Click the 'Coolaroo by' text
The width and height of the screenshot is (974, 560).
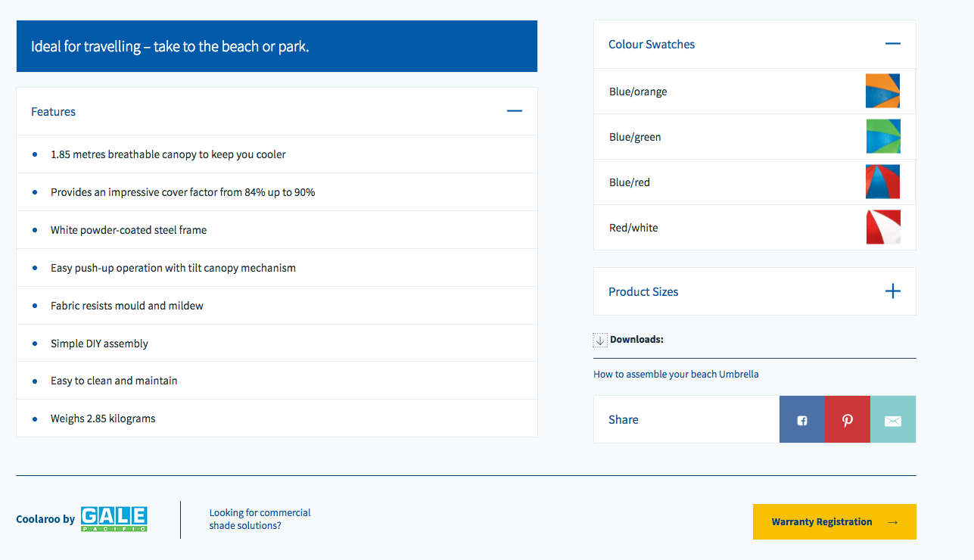pyautogui.click(x=45, y=519)
